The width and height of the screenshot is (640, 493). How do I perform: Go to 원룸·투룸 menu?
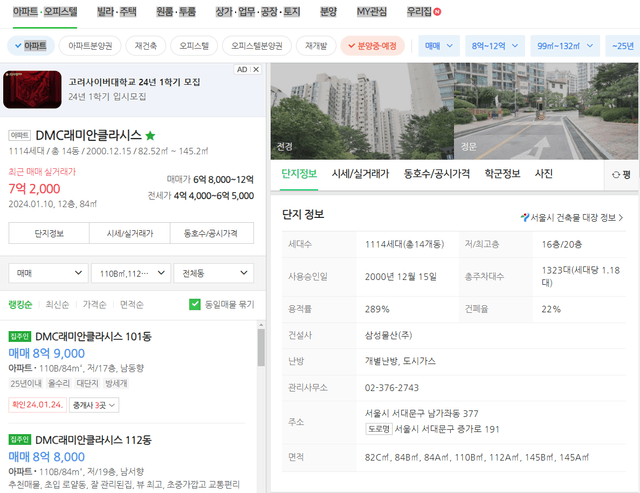(176, 12)
